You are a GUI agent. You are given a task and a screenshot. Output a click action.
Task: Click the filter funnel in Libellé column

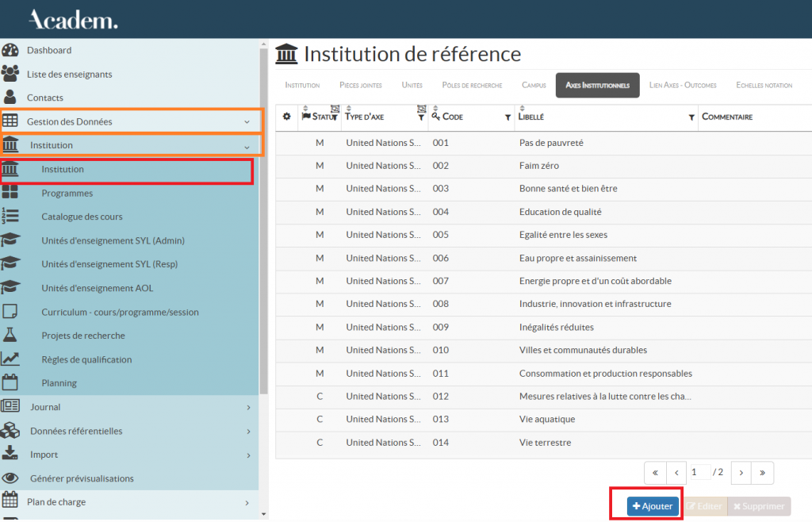[691, 117]
